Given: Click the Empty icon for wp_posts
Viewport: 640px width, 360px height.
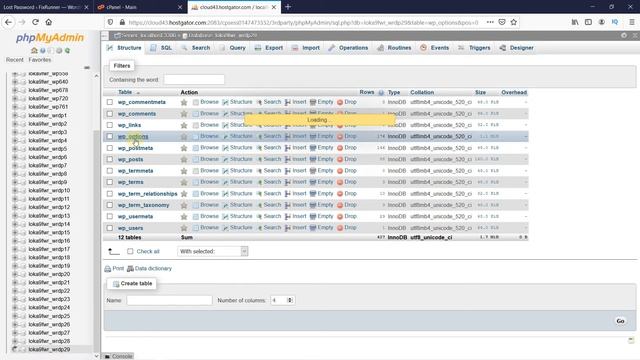Looking at the screenshot, I should 313,159.
